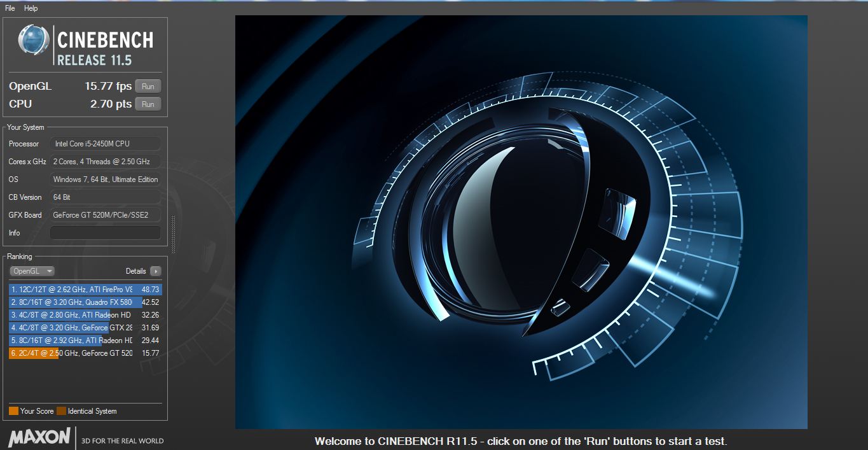Select ranking row 1 12C/12T ATI FirePro
The width and height of the screenshot is (868, 450).
click(85, 290)
